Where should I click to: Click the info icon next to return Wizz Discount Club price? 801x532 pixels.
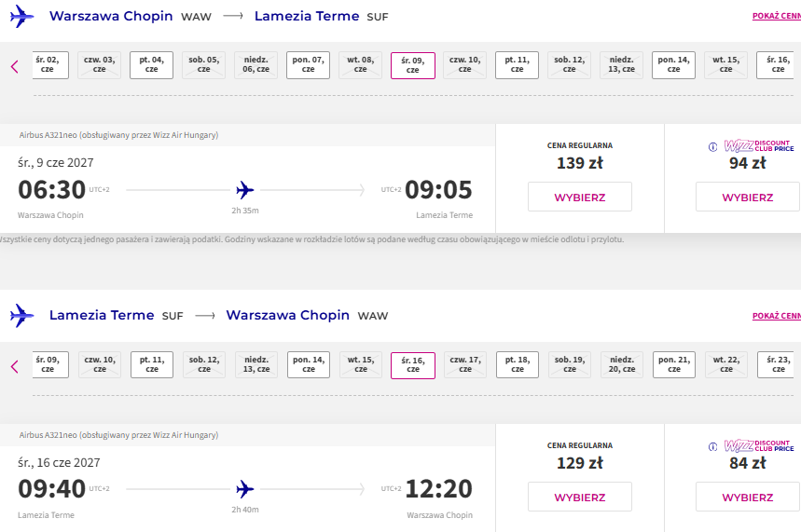[x=712, y=446]
